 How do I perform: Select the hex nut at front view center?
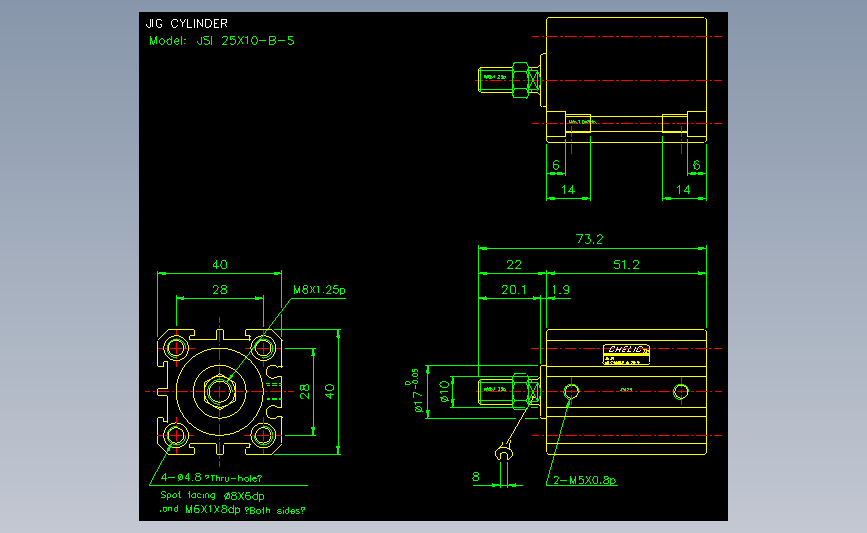(x=220, y=391)
